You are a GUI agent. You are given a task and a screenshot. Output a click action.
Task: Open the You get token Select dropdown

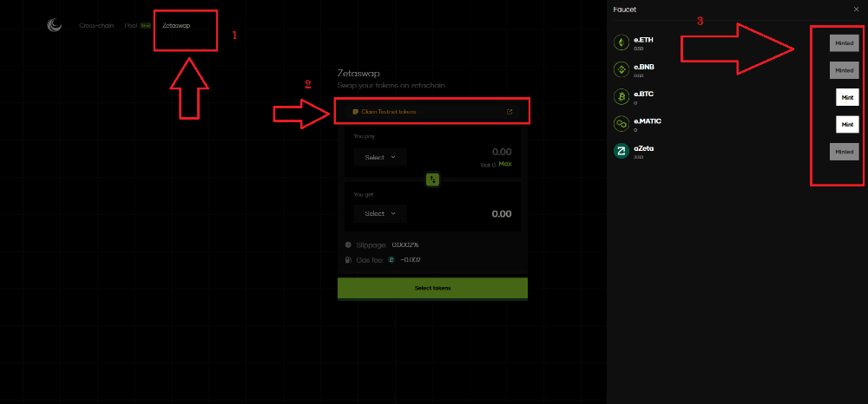[380, 214]
